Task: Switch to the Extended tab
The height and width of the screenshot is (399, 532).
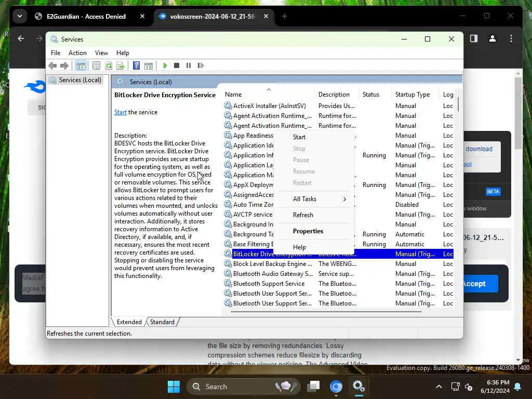Action: pyautogui.click(x=129, y=322)
